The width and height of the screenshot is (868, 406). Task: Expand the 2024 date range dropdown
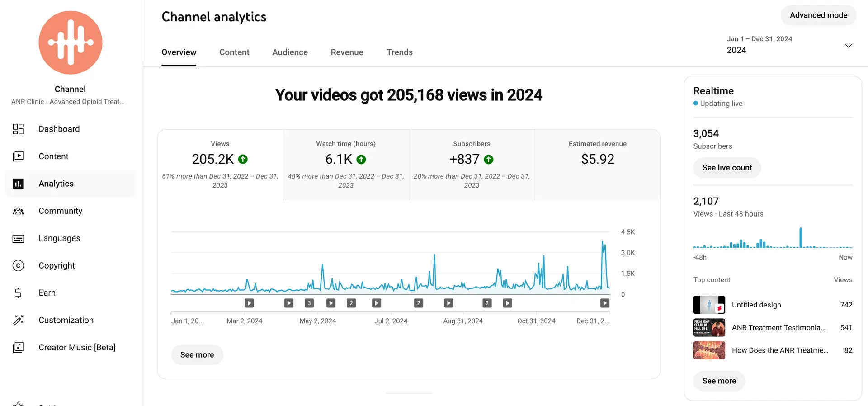tap(848, 46)
